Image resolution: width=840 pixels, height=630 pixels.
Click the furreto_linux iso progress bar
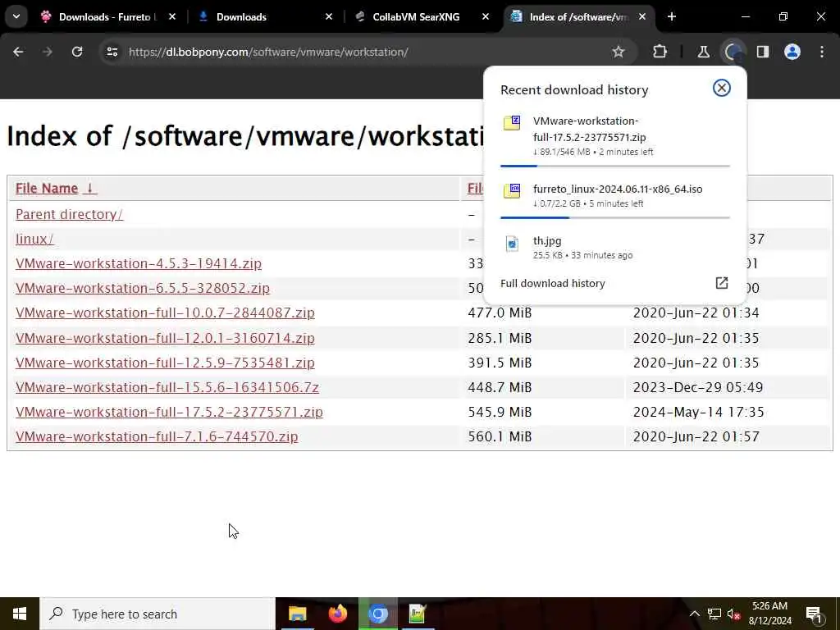pos(615,217)
